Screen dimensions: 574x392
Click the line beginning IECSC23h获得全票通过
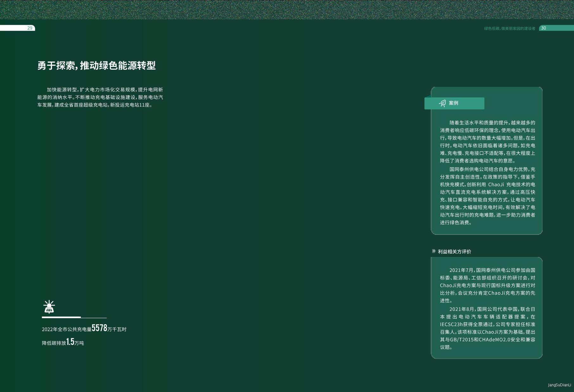click(x=487, y=325)
